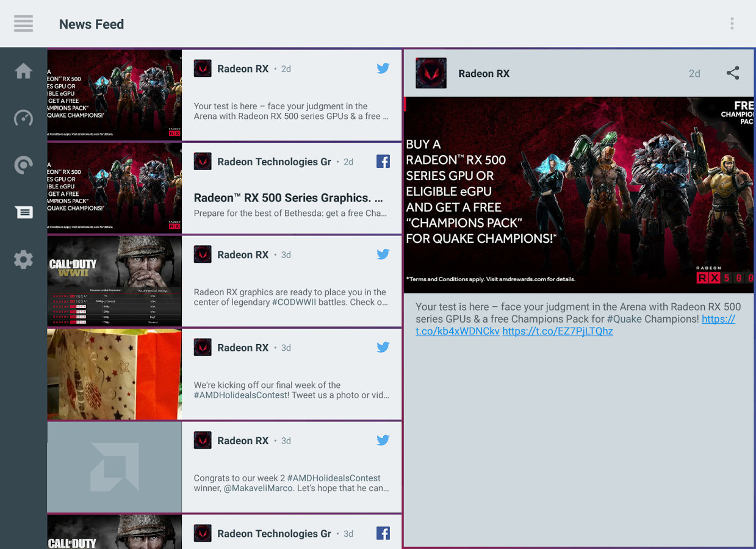Click avatar on first Radeon RX 2d post
The height and width of the screenshot is (549, 756).
(203, 68)
